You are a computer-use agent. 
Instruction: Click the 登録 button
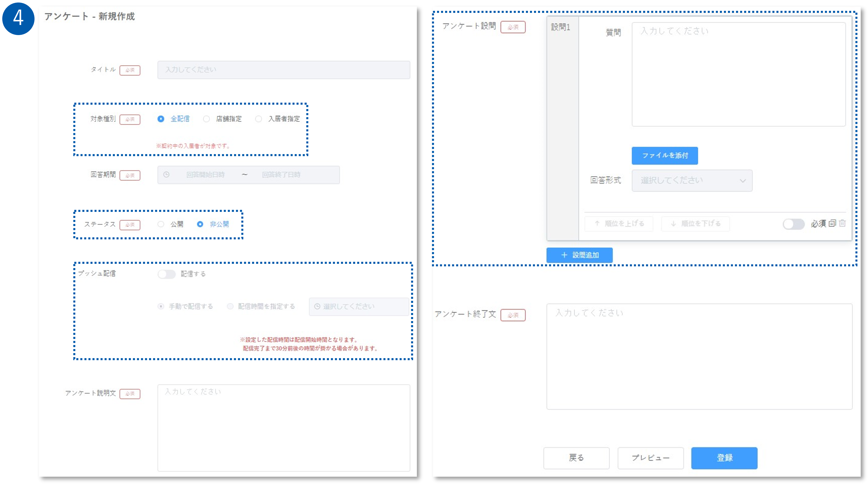pos(724,458)
